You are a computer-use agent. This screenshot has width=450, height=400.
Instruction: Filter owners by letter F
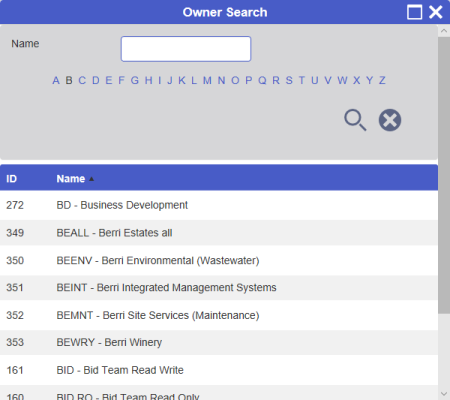click(121, 80)
